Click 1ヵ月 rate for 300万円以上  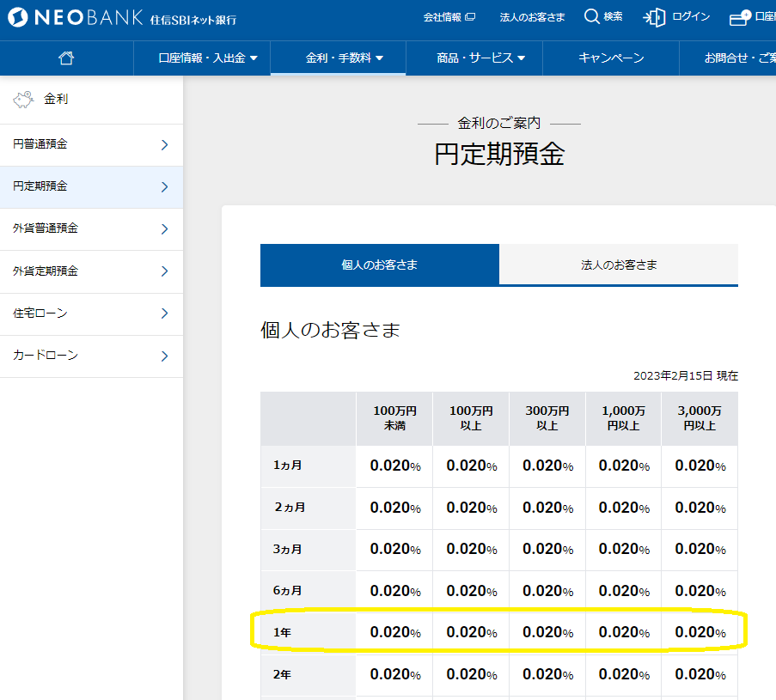pos(547,466)
